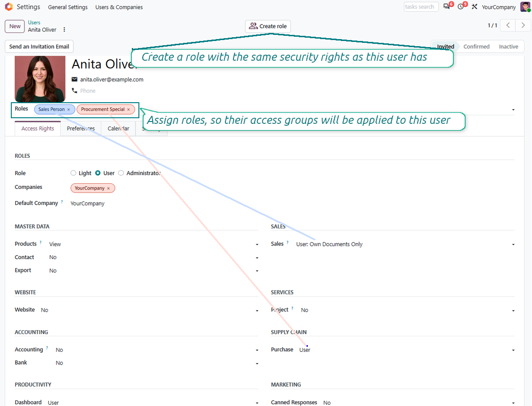This screenshot has height=406, width=532.
Task: Click Send an Invitation Email
Action: point(39,47)
